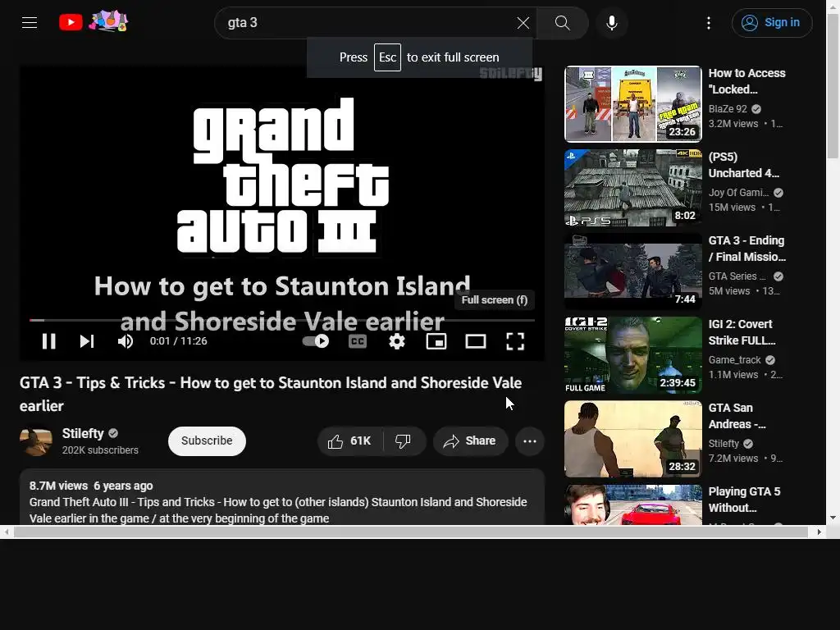Viewport: 840px width, 630px height.
Task: Expand the video description box
Action: tap(282, 497)
